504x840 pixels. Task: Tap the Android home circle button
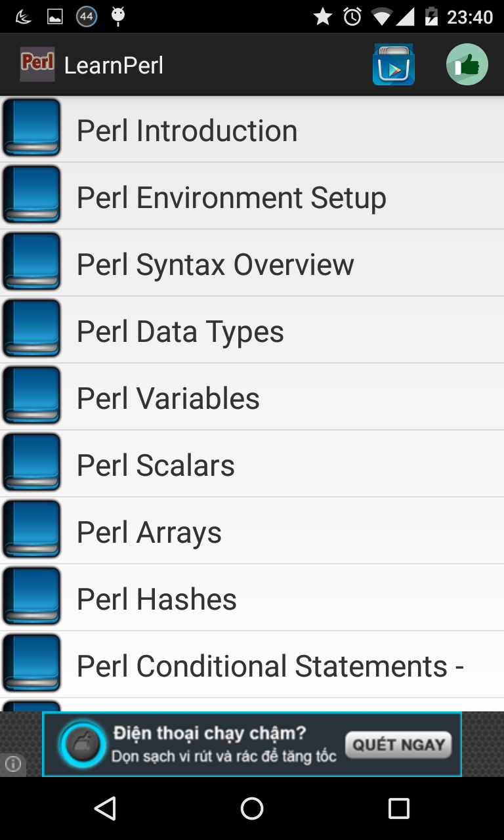click(252, 808)
